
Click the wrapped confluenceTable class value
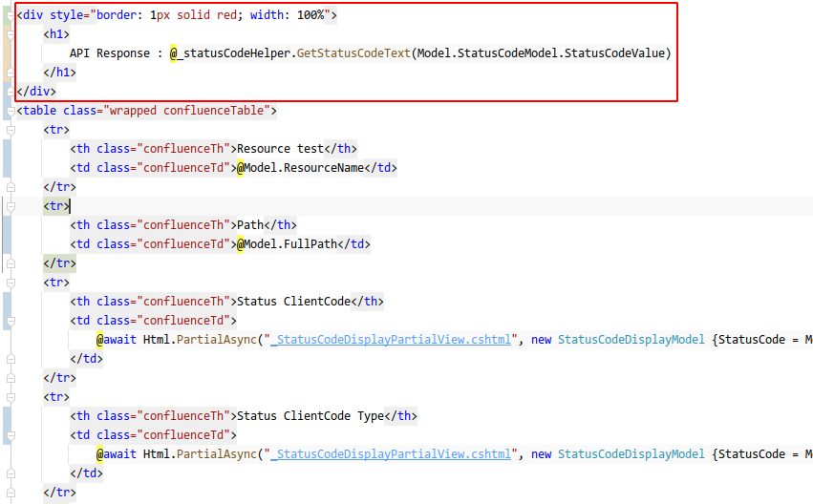click(186, 111)
